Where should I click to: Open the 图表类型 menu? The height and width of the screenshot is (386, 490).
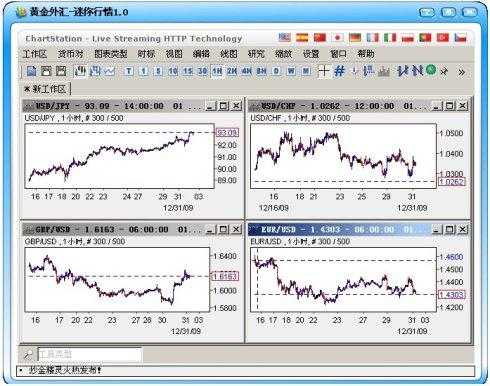click(110, 54)
